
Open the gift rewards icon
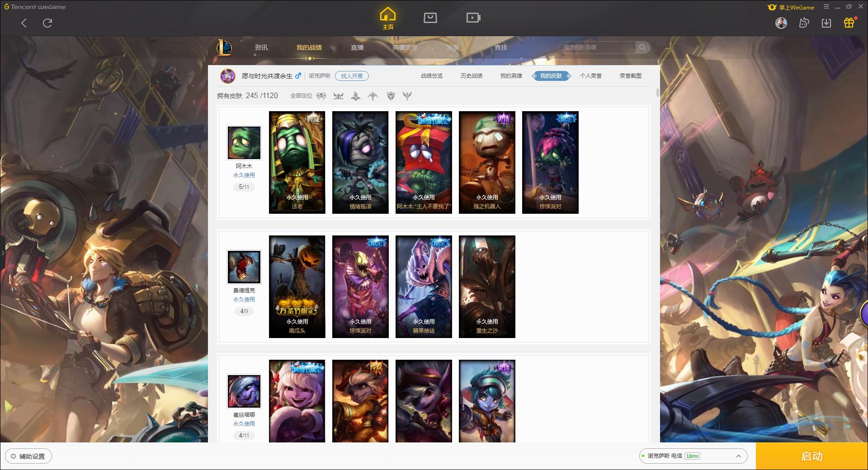click(849, 23)
